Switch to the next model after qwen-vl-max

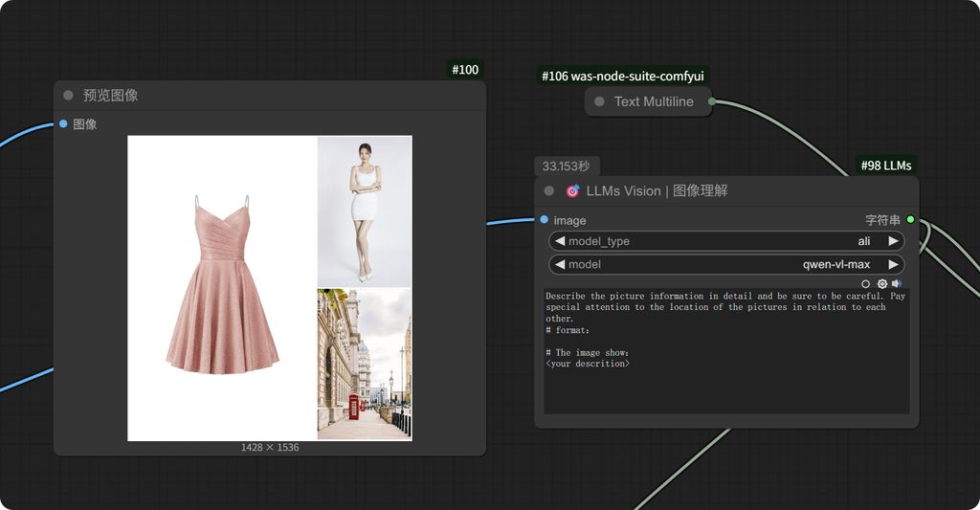(893, 264)
